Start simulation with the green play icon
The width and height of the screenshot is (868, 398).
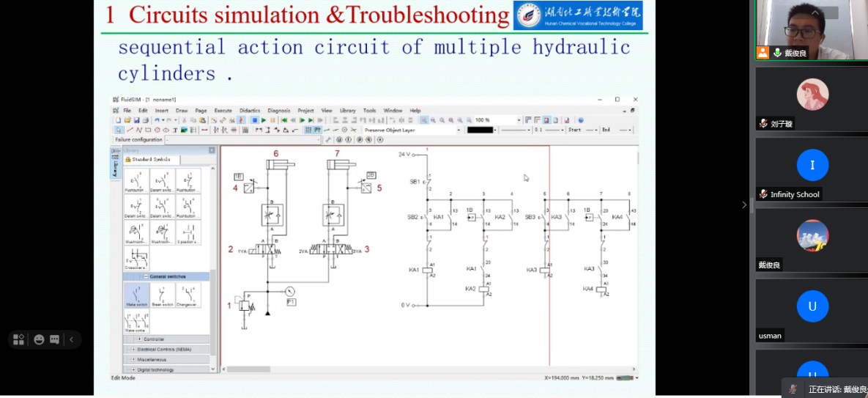[x=264, y=120]
